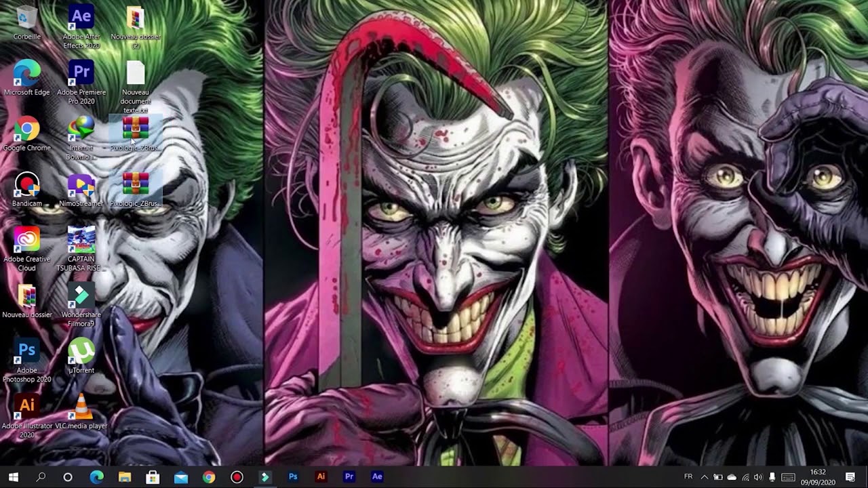Click the microphone tray icon

tap(772, 477)
